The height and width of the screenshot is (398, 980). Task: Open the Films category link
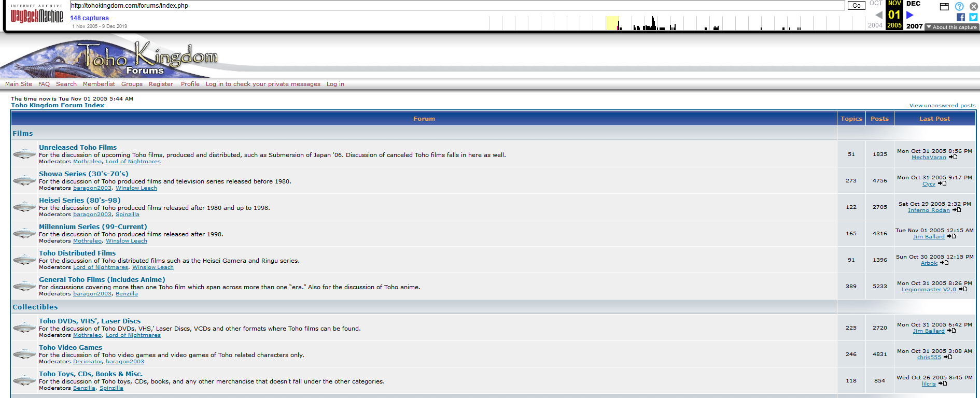pyautogui.click(x=23, y=134)
